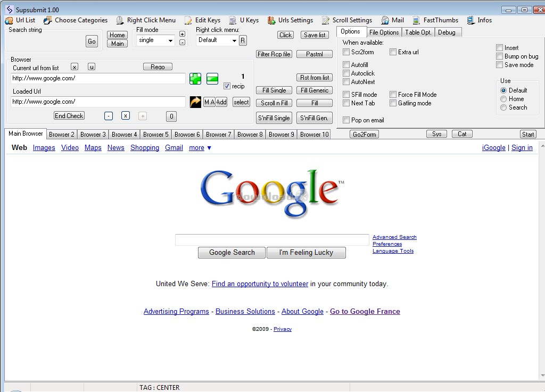Screen dimensions: 545x392
Task: Click the Filter Rcp file button
Action: [x=274, y=54]
